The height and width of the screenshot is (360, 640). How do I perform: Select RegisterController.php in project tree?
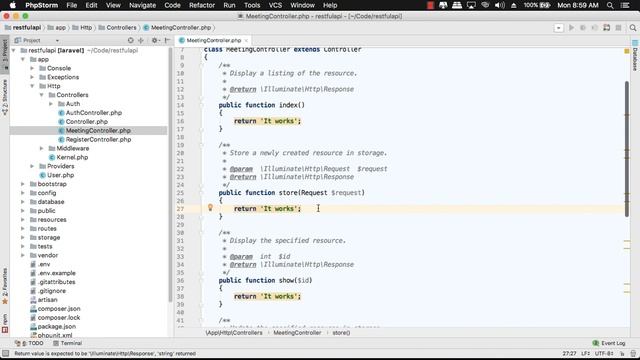tap(98, 140)
